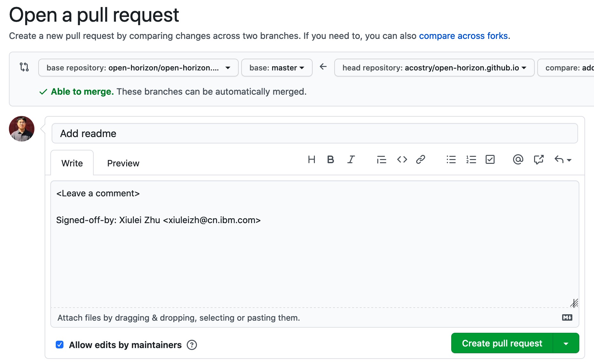
Task: Click the '<Leave a comment>' text line
Action: [98, 193]
